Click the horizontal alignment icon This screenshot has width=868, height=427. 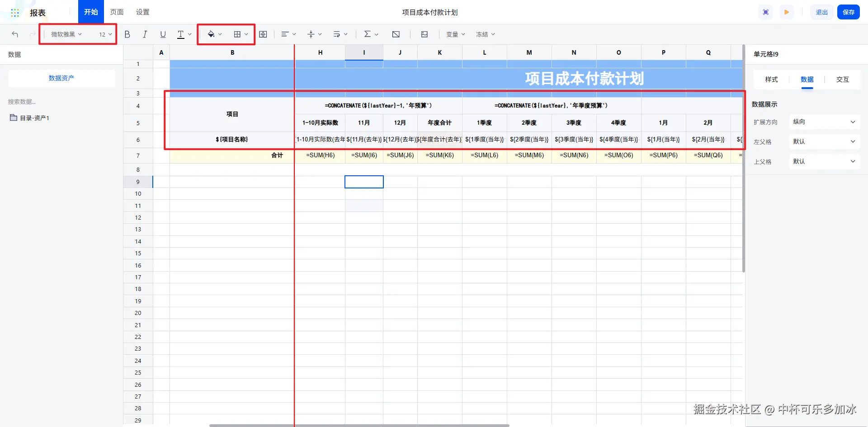[x=285, y=34]
